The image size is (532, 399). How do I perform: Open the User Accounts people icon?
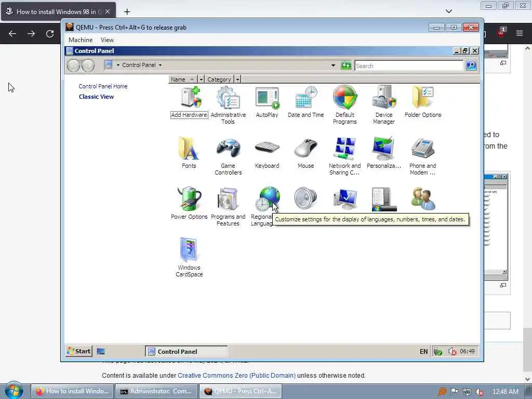pyautogui.click(x=423, y=199)
